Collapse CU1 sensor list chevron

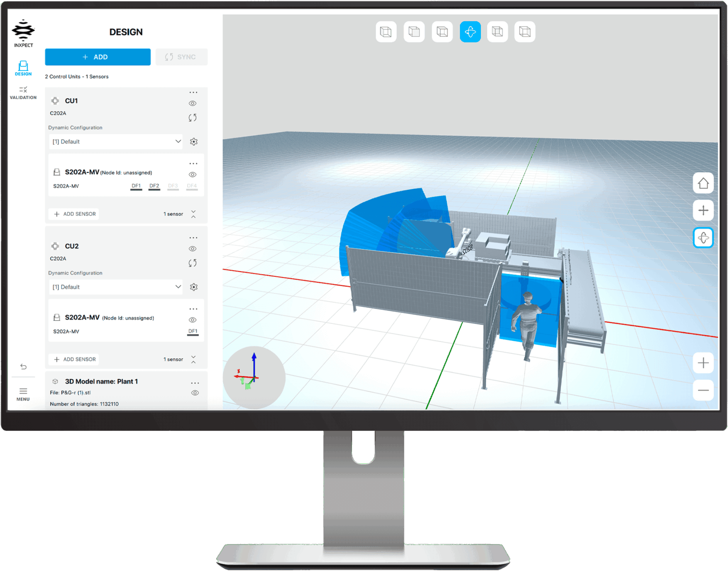[x=193, y=214]
